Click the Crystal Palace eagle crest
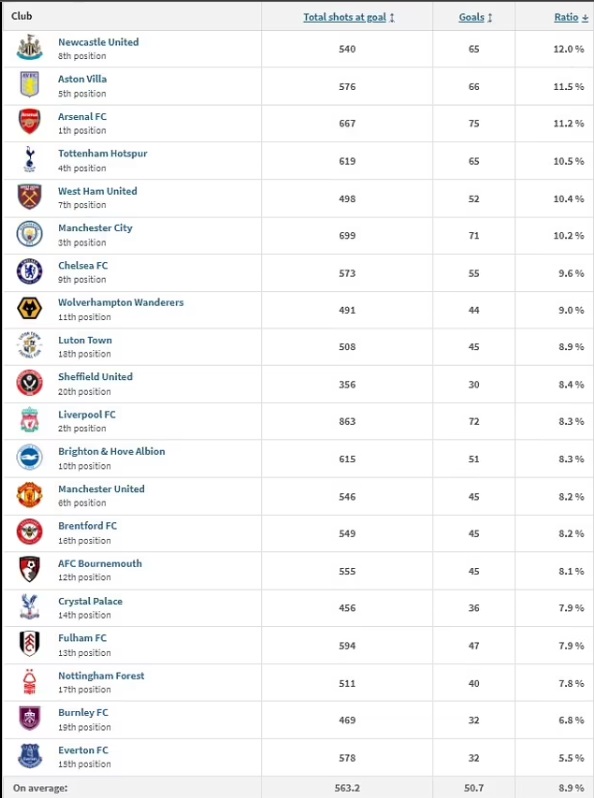The height and width of the screenshot is (798, 594). coord(30,607)
